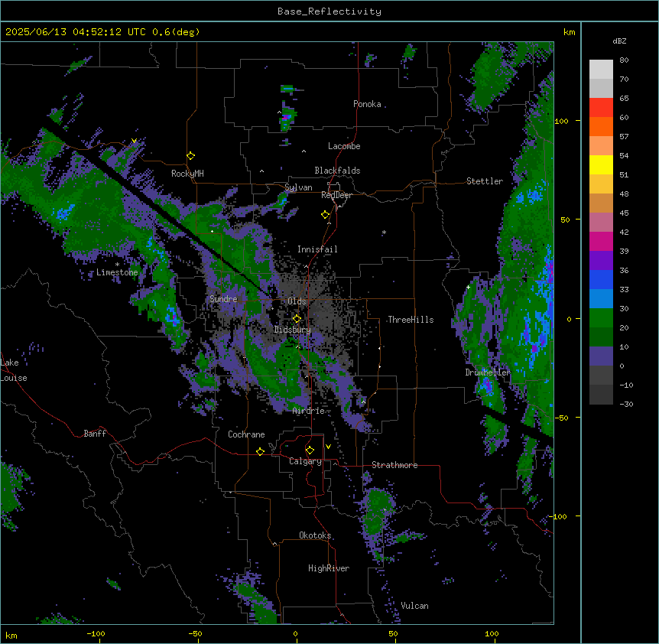The image size is (659, 644).
Task: Select the bright green 20-30 dBZ legend swatch
Action: point(601,318)
